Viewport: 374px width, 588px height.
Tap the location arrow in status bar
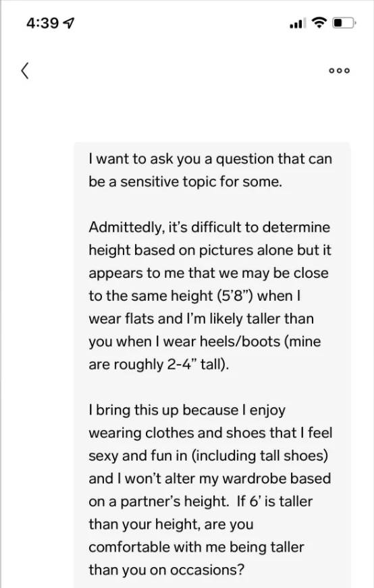(69, 23)
